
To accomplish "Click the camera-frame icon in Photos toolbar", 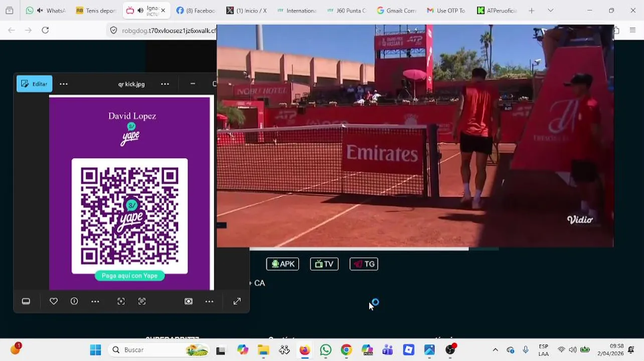I will [x=189, y=301].
